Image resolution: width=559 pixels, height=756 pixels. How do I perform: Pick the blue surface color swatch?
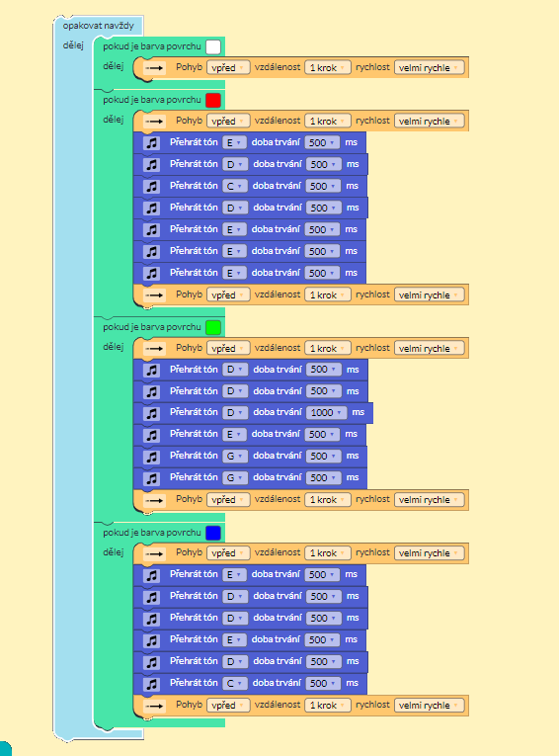click(213, 533)
